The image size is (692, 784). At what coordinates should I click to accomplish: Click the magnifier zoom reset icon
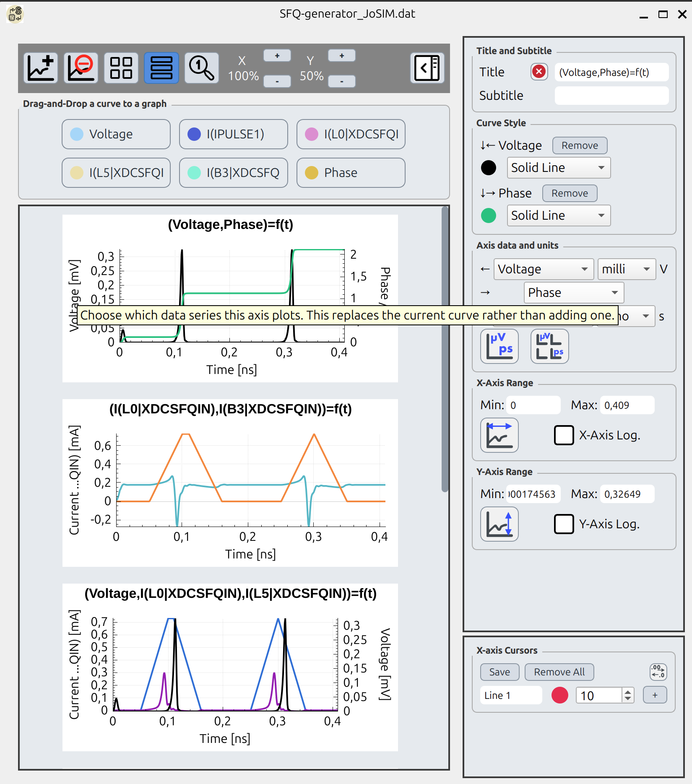click(x=202, y=68)
